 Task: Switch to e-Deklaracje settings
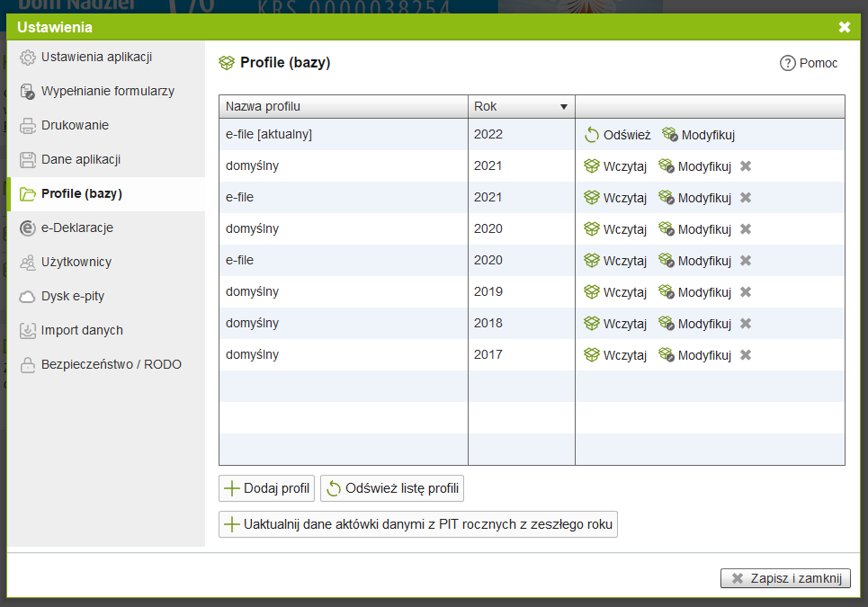(x=76, y=228)
